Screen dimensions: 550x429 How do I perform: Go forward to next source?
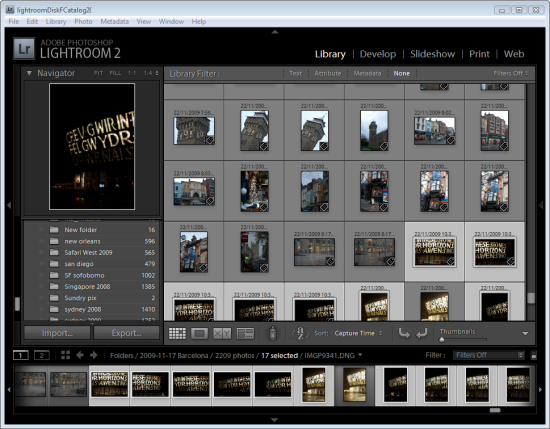pos(94,355)
